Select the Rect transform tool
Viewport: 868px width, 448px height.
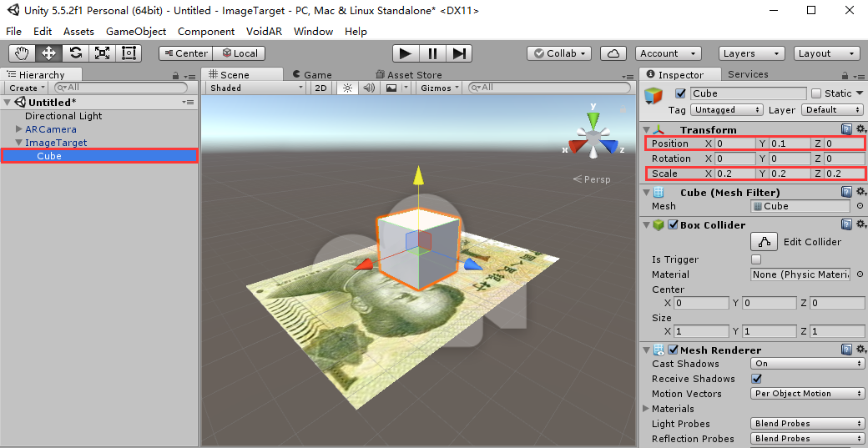pos(129,53)
